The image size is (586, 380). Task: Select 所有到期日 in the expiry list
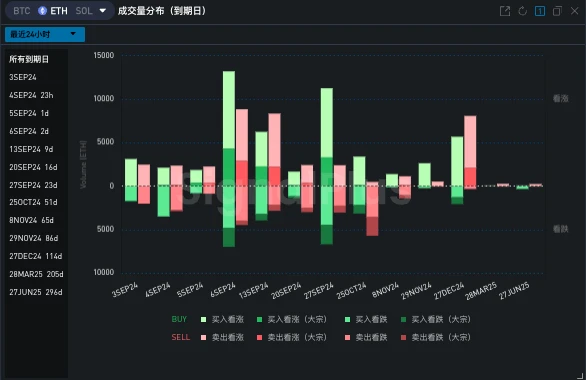click(29, 59)
